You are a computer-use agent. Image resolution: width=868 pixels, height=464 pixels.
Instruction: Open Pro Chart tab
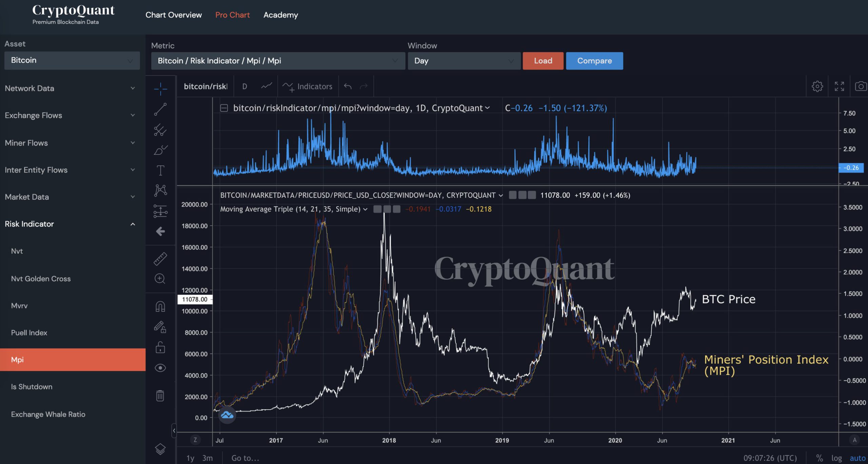coord(233,15)
